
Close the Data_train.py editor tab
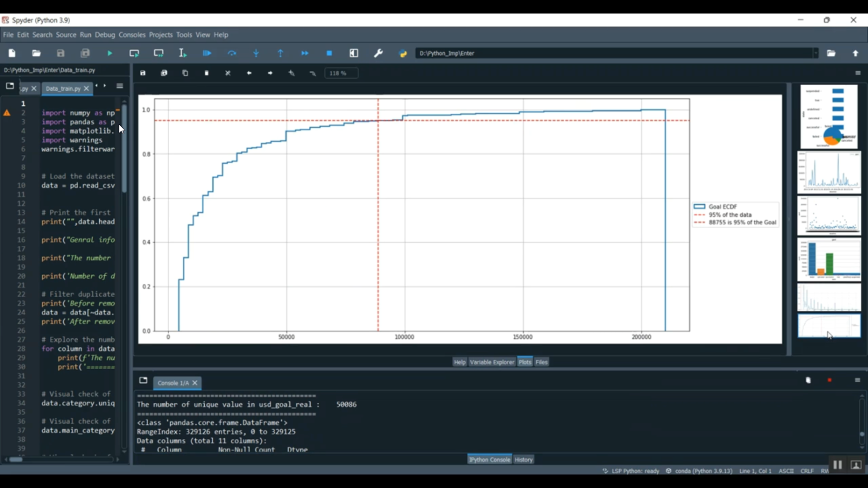tap(86, 88)
